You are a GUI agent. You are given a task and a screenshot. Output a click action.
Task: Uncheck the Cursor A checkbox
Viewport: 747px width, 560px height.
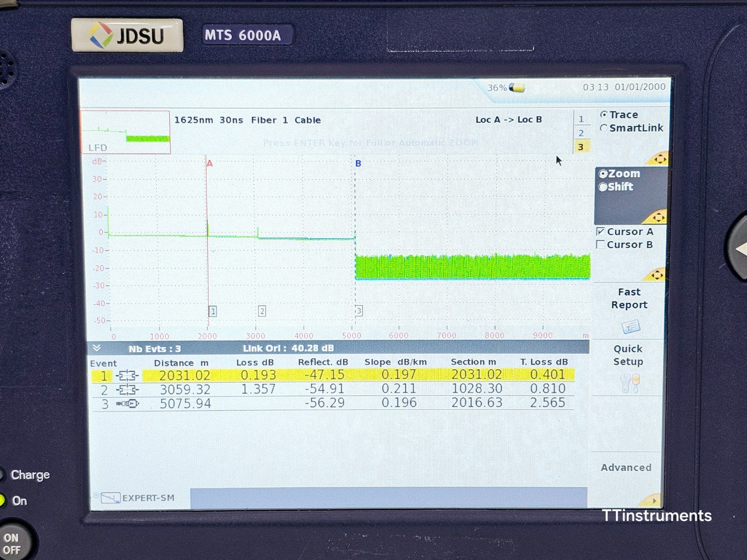click(601, 231)
